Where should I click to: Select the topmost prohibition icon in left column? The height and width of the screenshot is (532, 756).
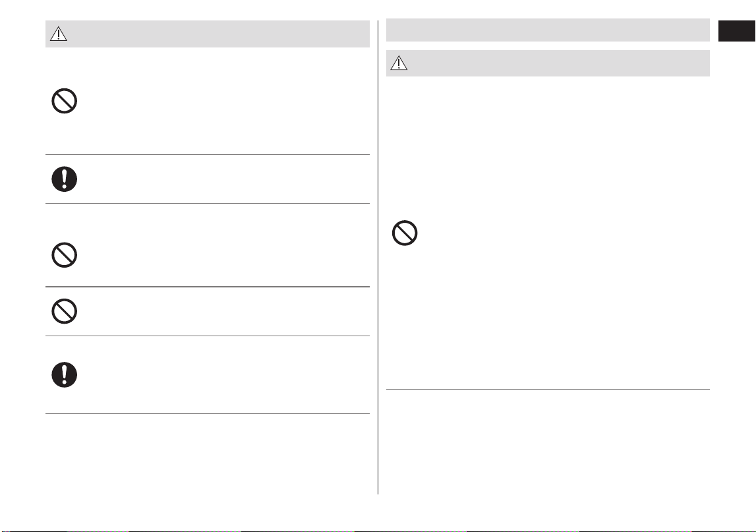pyautogui.click(x=64, y=101)
